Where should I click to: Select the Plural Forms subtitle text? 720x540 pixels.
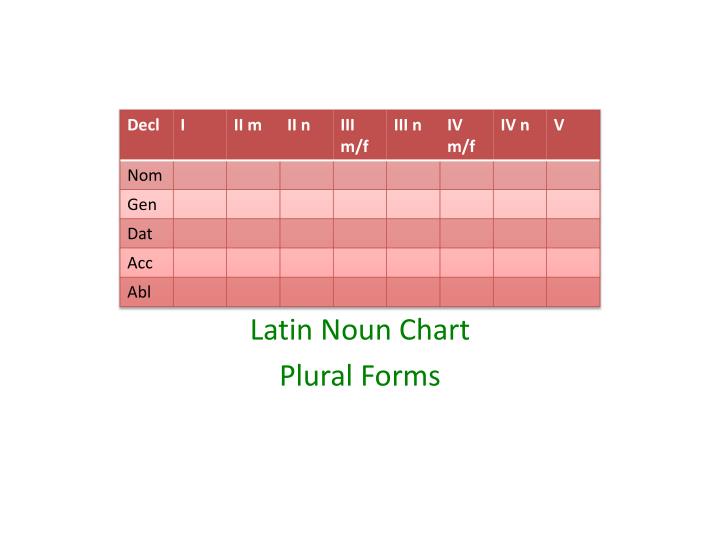click(x=360, y=376)
